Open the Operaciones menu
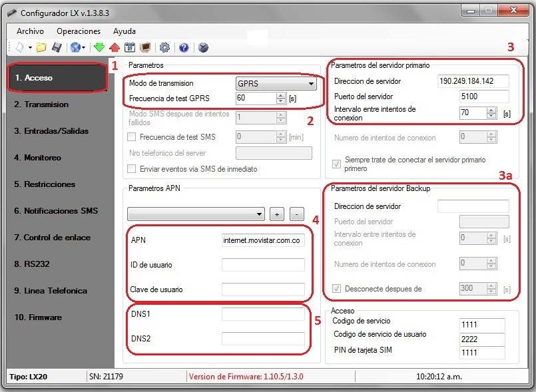This screenshot has width=536, height=392. [79, 31]
